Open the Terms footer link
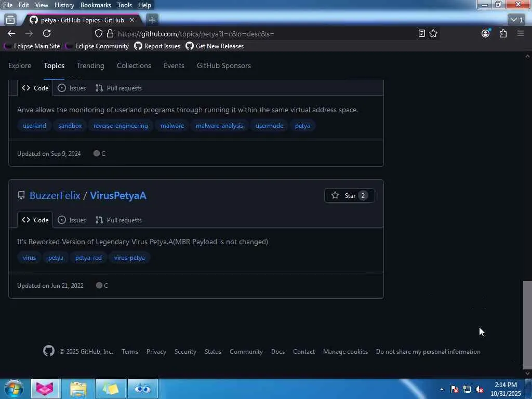The height and width of the screenshot is (399, 532). pyautogui.click(x=130, y=352)
